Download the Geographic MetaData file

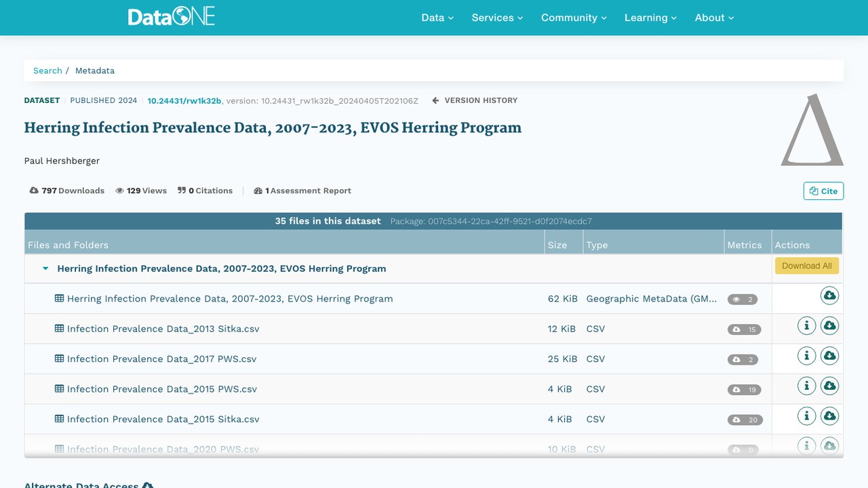(829, 296)
